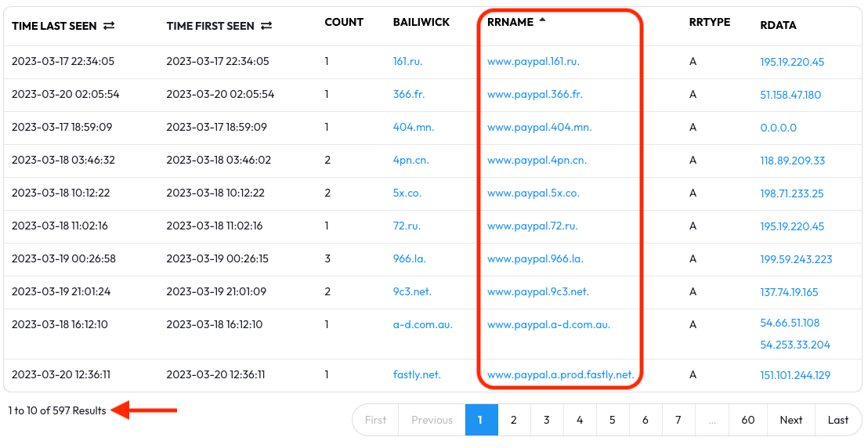Viewport: 868px width, 448px height.
Task: Open bailiwick link 9c3.net.
Action: [x=412, y=292]
